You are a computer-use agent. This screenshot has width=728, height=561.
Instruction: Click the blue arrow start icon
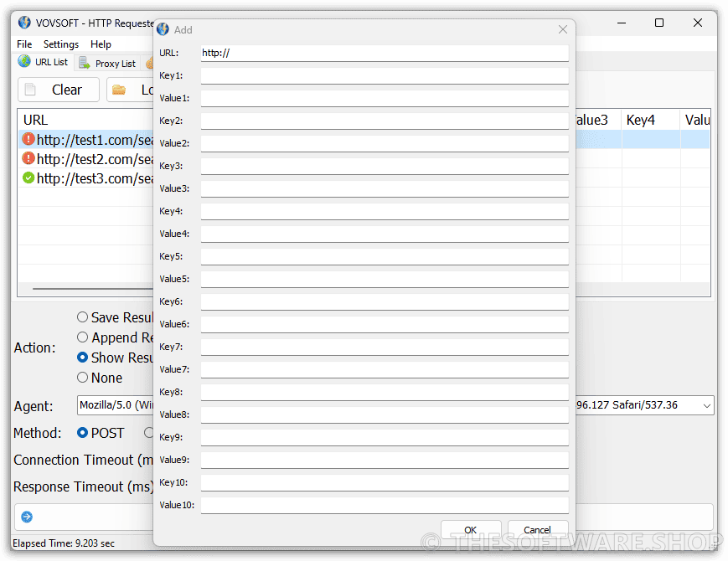tap(27, 517)
